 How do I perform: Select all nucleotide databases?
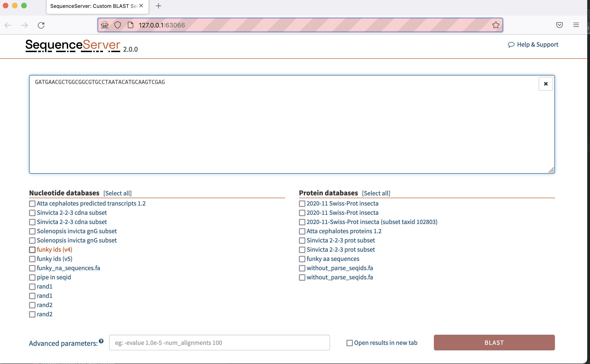click(x=117, y=193)
